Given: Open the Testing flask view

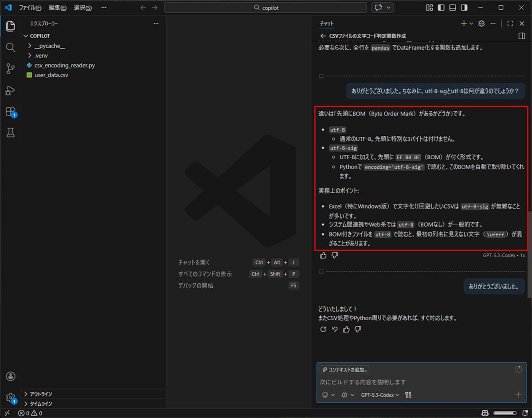Looking at the screenshot, I should point(10,132).
